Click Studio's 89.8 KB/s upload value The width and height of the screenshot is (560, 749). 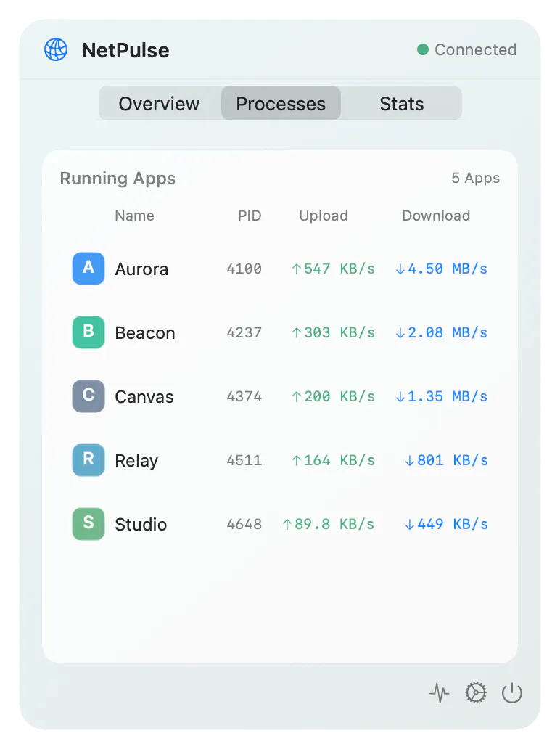point(329,523)
